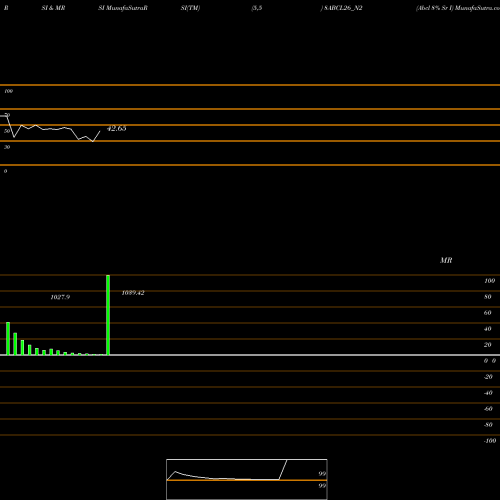The image size is (500, 500).
Task: Click the MR axis label 40
Action: 487,329
